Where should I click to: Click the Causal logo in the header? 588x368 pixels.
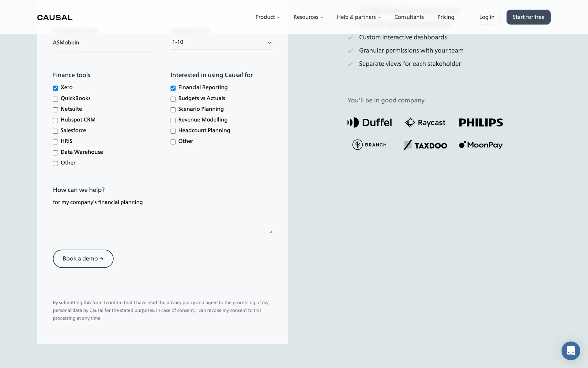tap(55, 17)
